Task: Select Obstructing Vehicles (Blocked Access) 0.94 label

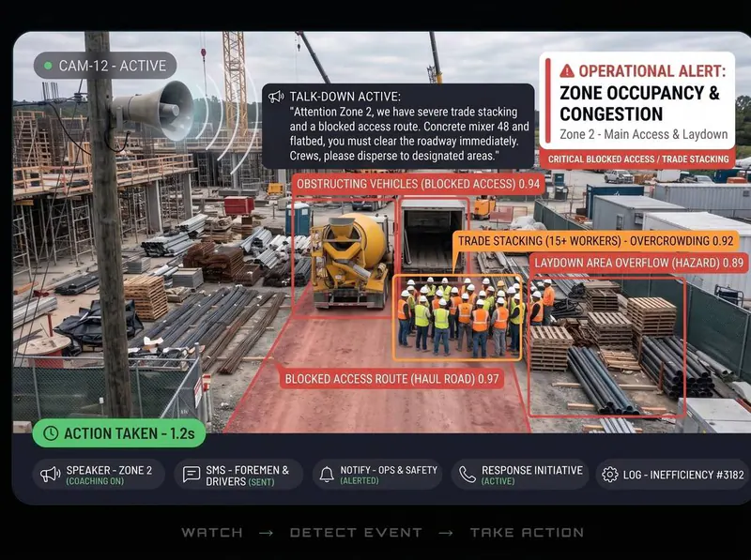Action: 418,184
